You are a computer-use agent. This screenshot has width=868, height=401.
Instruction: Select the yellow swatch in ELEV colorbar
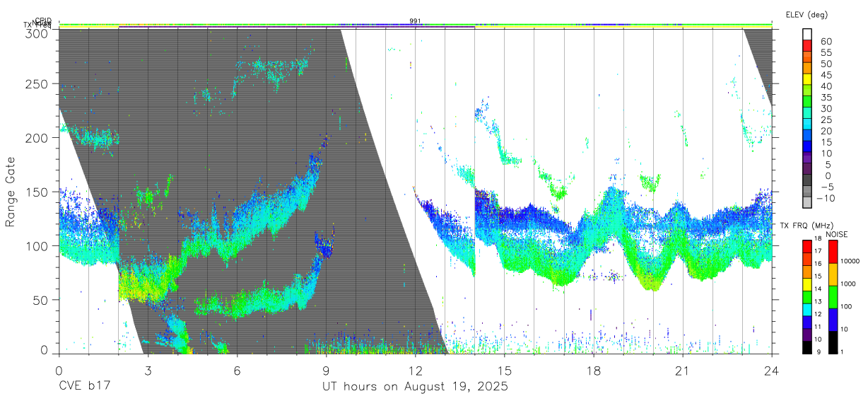pyautogui.click(x=808, y=79)
